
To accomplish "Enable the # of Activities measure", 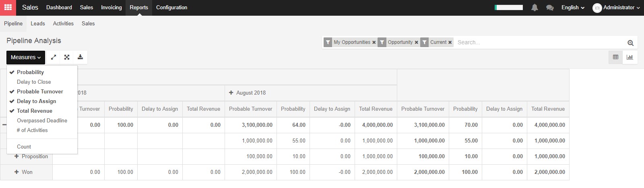I will 42,130.
